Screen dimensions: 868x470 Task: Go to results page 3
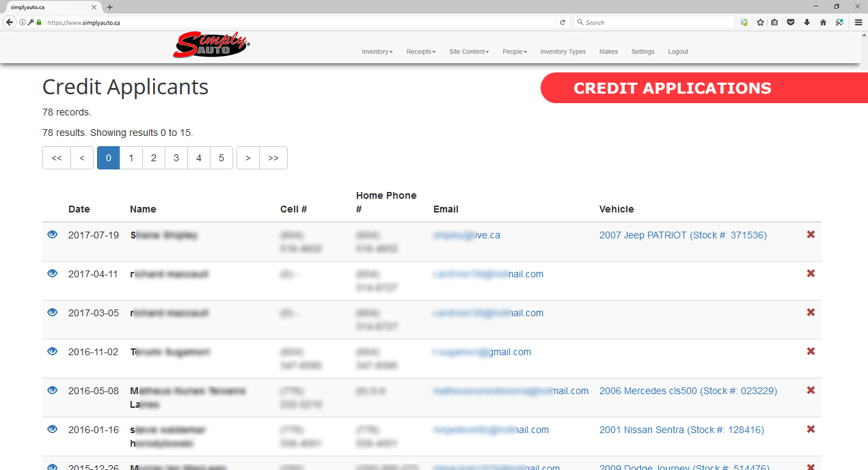tap(176, 158)
